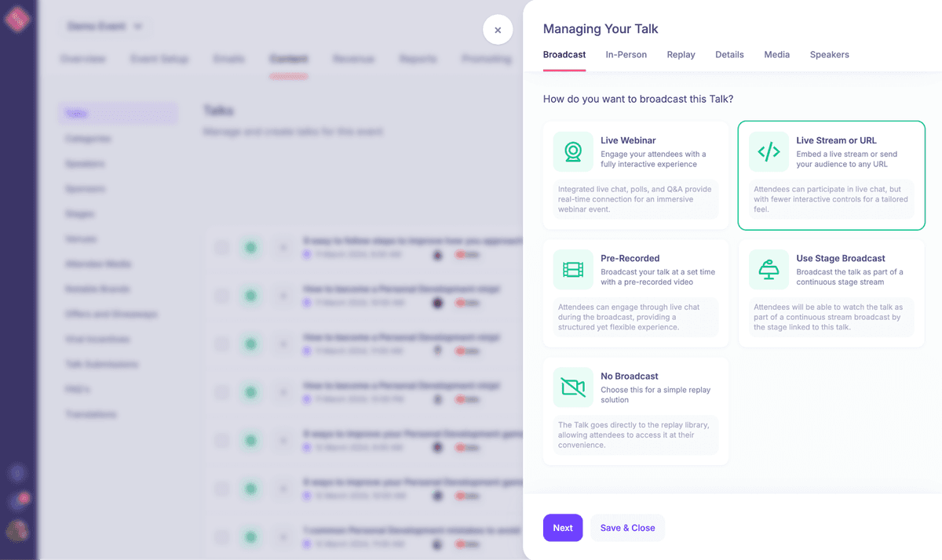Click the app logo in the sidebar
Viewport: 942px width, 560px height.
(17, 19)
